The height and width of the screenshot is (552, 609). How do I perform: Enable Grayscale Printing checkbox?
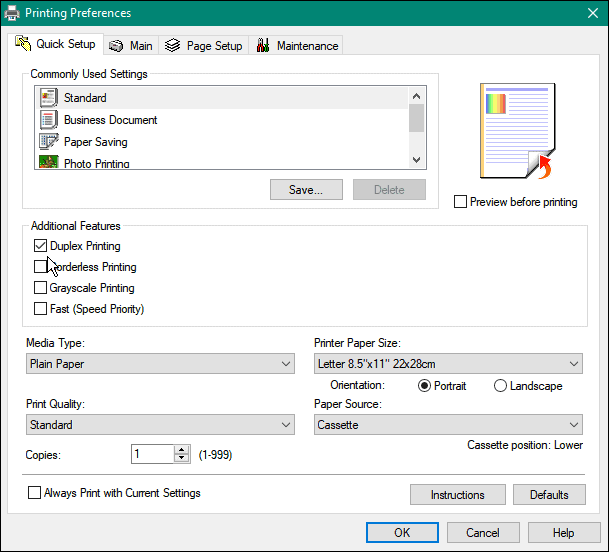(40, 287)
